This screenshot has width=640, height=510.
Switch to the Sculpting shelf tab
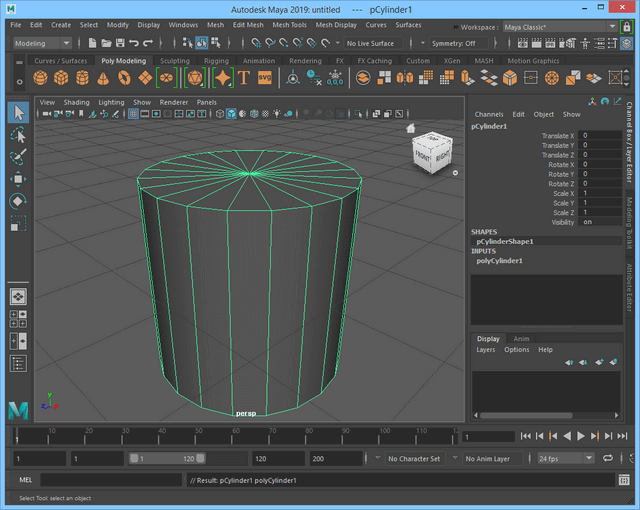click(174, 61)
